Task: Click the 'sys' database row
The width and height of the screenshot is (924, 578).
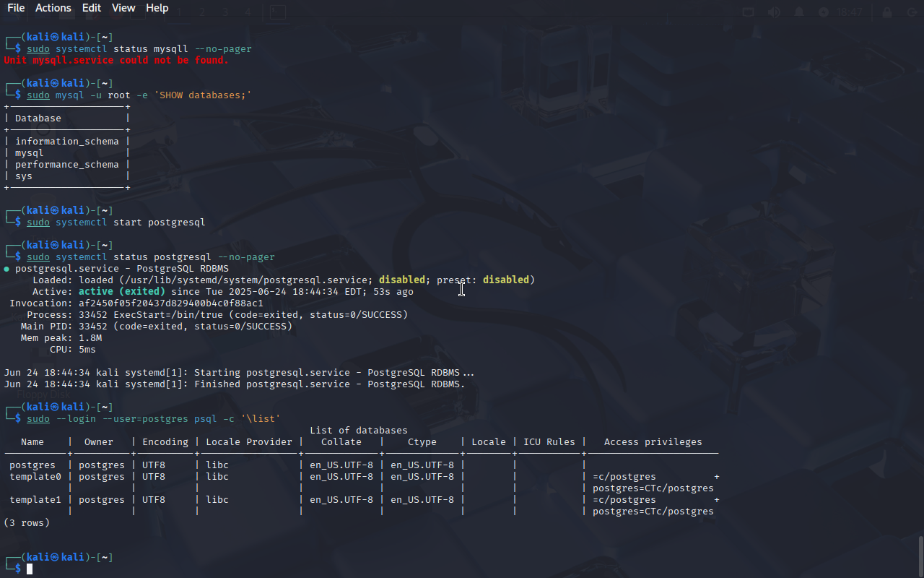Action: point(24,176)
